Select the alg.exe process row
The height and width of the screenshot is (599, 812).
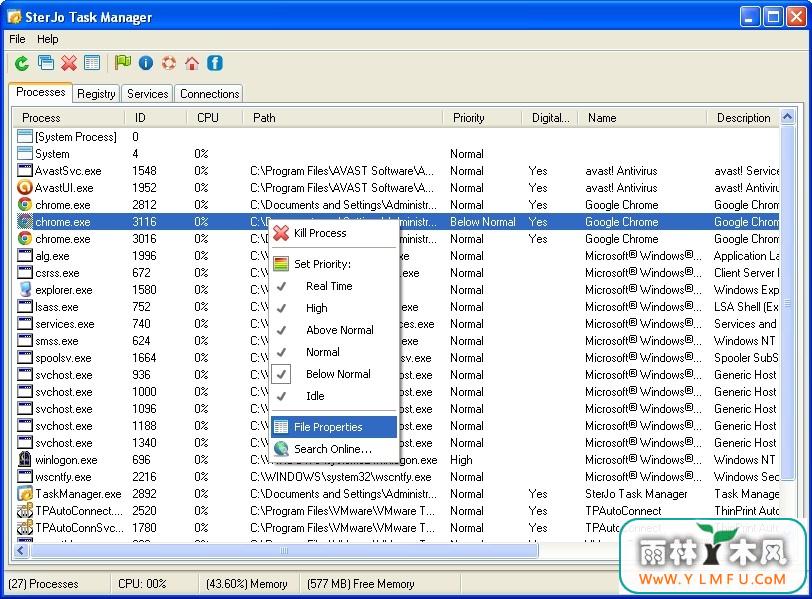click(396, 256)
